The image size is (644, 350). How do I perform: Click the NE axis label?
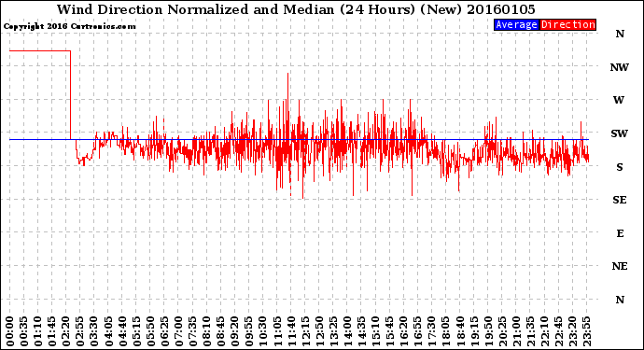pyautogui.click(x=620, y=266)
